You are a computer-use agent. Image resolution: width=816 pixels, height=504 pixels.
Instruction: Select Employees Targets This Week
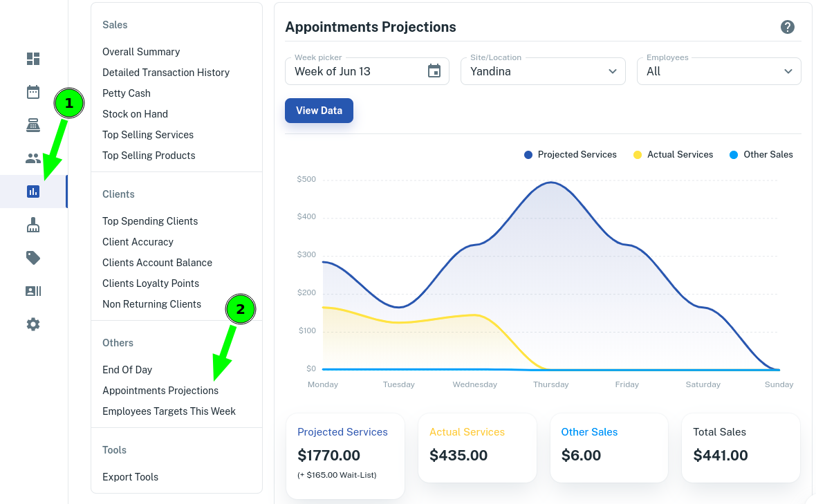[x=169, y=411]
